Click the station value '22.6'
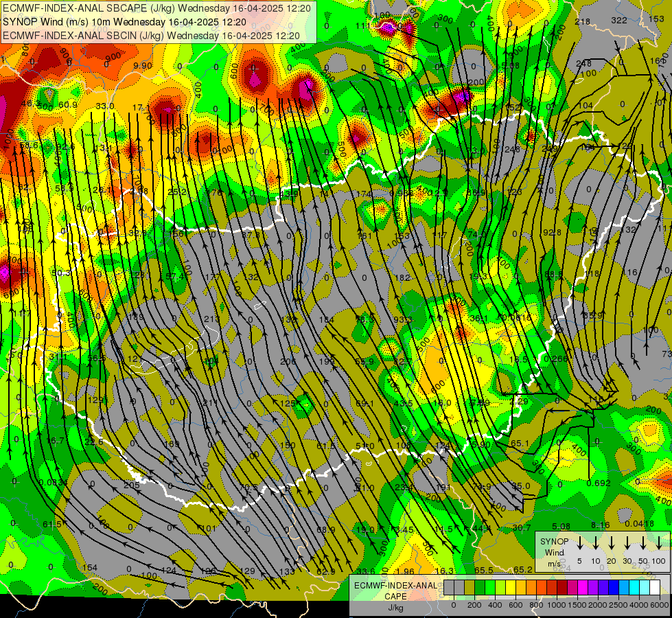Screen dimensions: 672x618 [x=94, y=442]
